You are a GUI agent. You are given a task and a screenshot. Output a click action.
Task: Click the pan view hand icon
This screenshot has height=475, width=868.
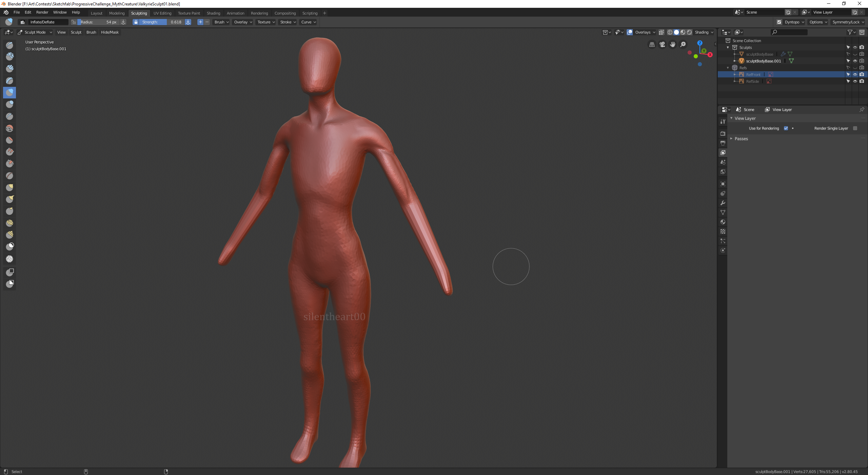click(x=673, y=44)
